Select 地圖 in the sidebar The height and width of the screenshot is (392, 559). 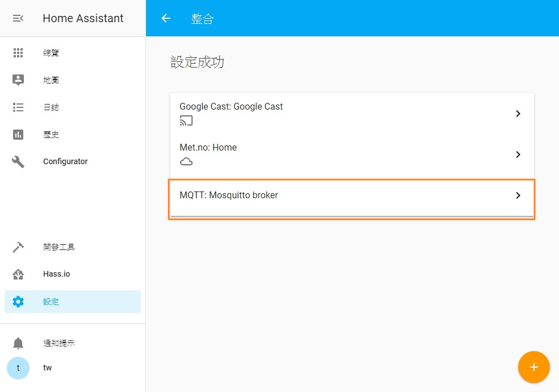click(x=73, y=80)
